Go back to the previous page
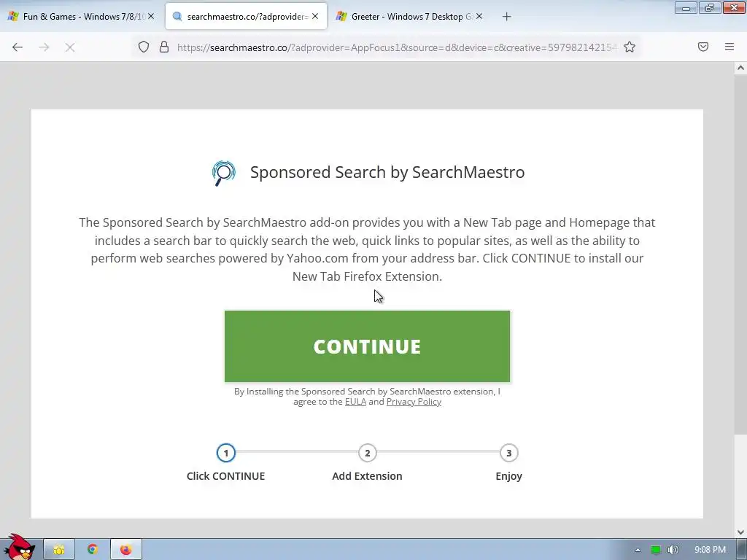 tap(18, 47)
